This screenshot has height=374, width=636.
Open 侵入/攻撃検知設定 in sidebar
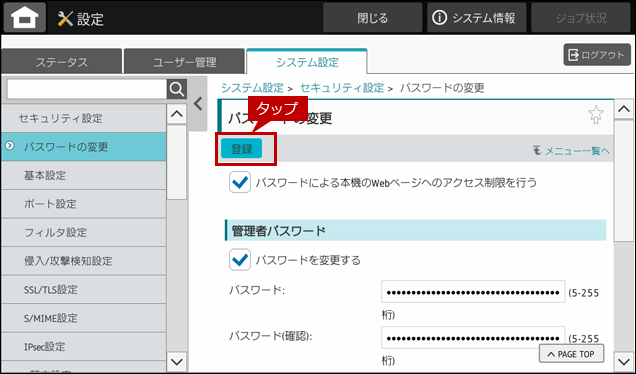(x=84, y=261)
